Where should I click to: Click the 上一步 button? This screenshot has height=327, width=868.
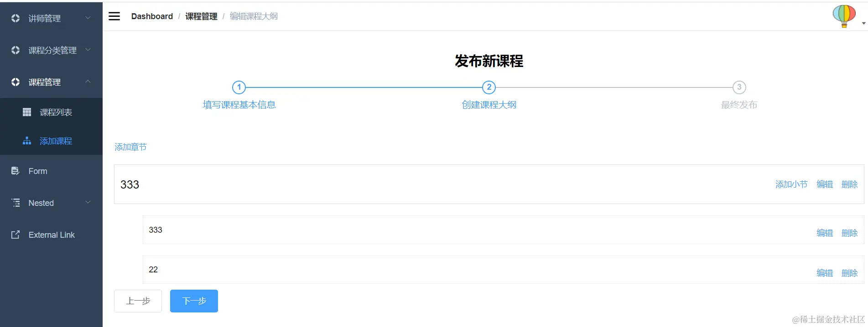(138, 301)
